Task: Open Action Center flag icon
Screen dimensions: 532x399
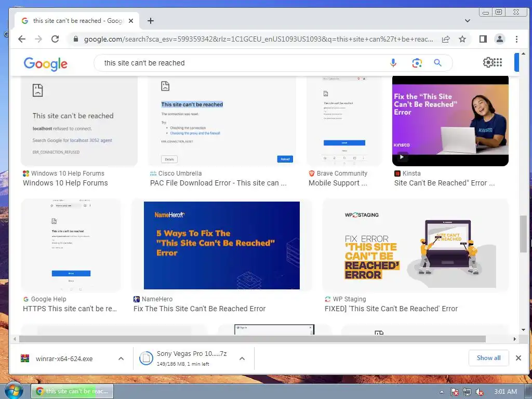Action: (x=454, y=392)
